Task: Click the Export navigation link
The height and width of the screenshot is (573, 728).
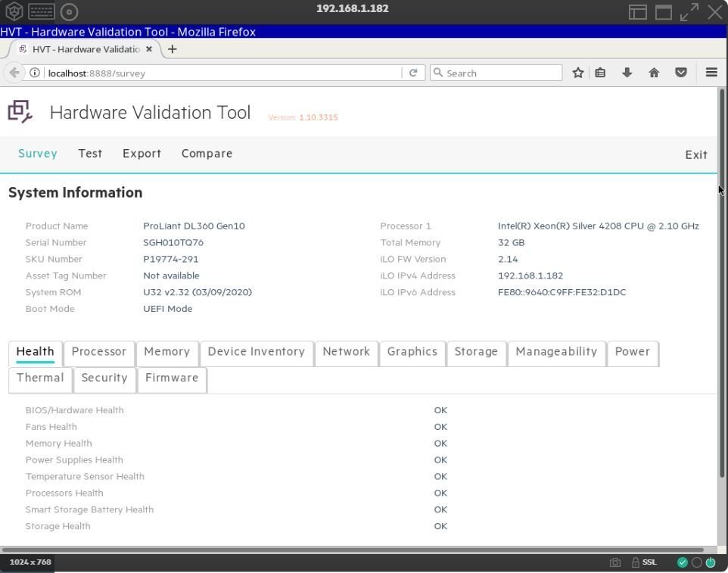Action: coord(142,154)
